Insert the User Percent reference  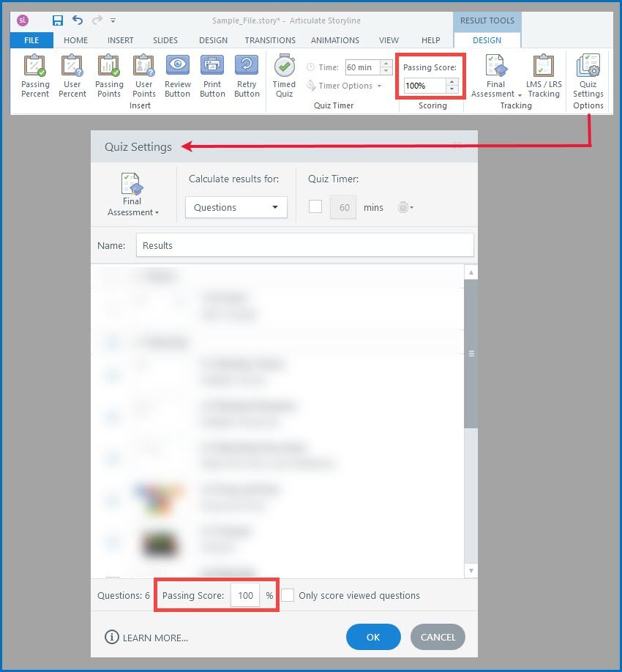tap(72, 76)
